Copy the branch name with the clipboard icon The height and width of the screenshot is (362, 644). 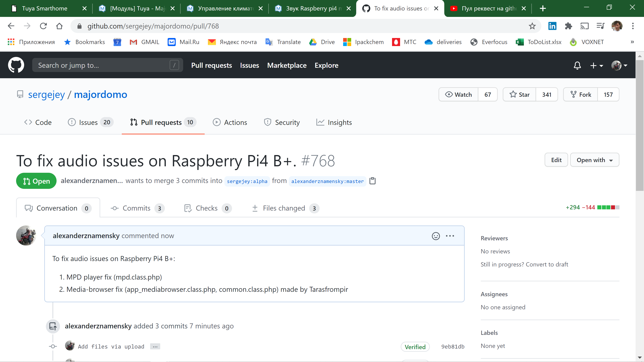373,181
